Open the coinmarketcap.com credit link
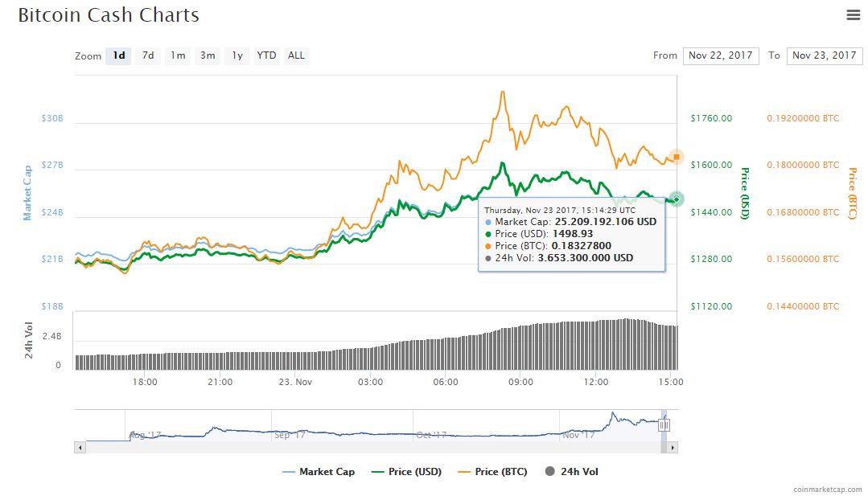Screen dimensions: 868x496 pos(826,488)
